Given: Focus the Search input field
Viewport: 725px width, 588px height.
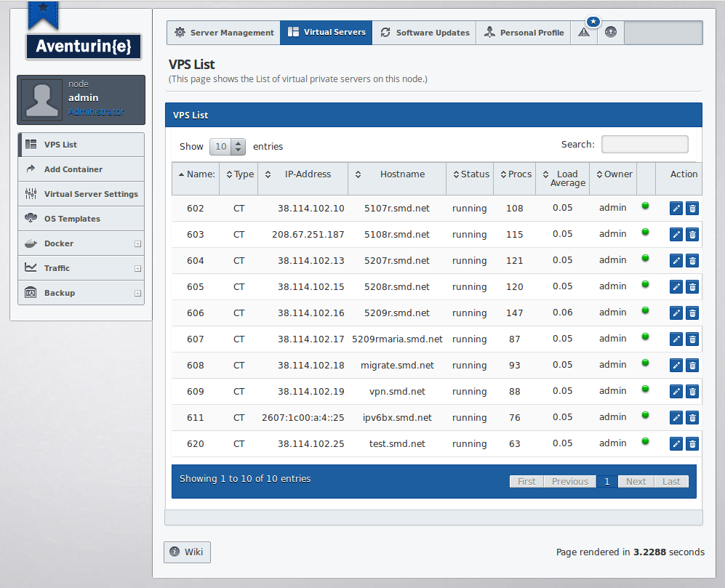Looking at the screenshot, I should pos(644,144).
